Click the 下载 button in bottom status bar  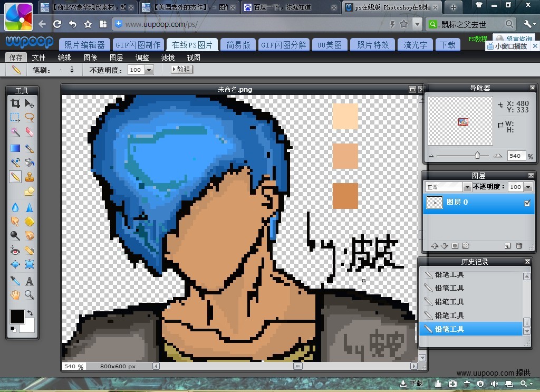(411, 384)
